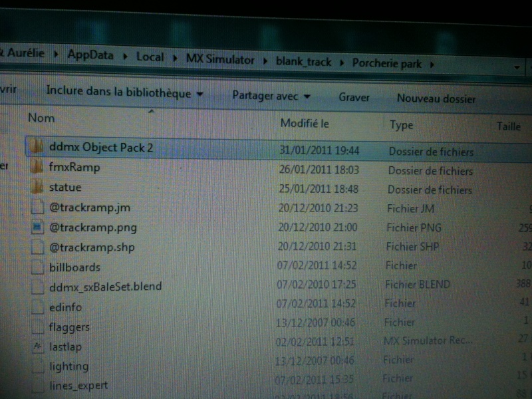Screen dimensions: 532x399
Task: Go to Local in the breadcrumb path
Action: (x=150, y=57)
